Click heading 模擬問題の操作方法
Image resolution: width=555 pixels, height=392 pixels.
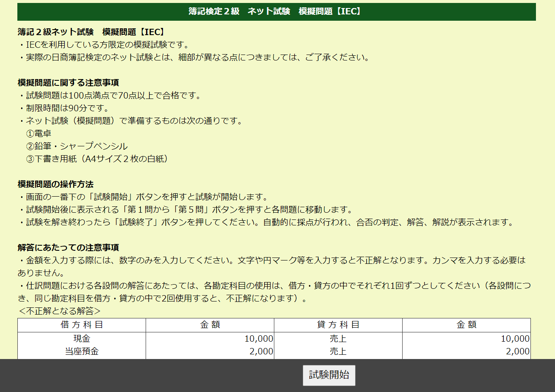click(x=56, y=184)
